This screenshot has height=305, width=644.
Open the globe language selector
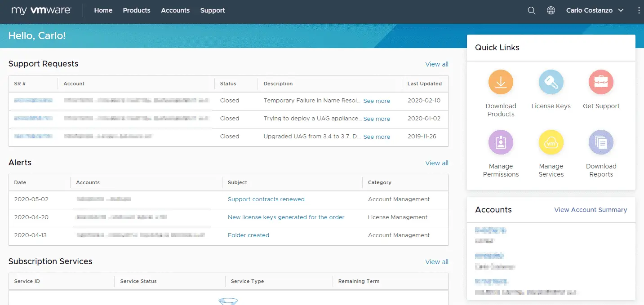(551, 10)
